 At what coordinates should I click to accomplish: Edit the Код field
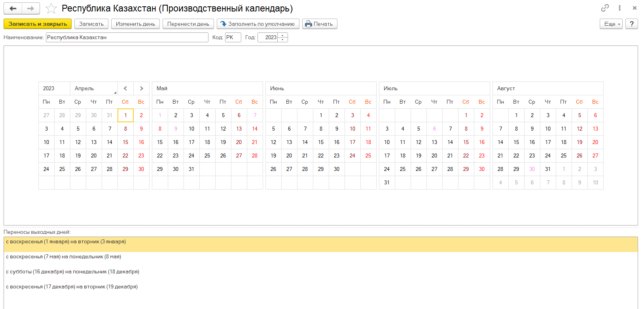pyautogui.click(x=233, y=37)
